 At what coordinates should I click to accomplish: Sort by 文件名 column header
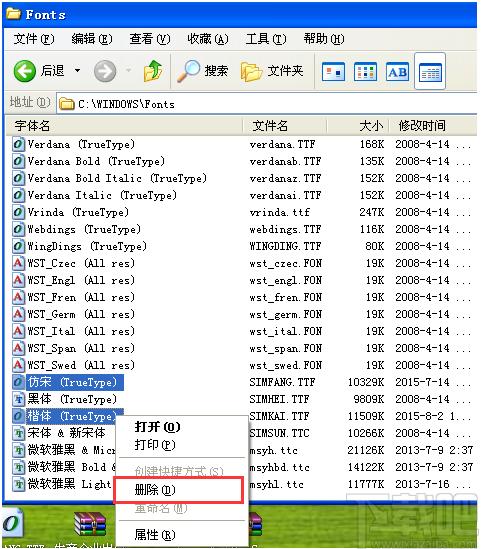(x=285, y=126)
